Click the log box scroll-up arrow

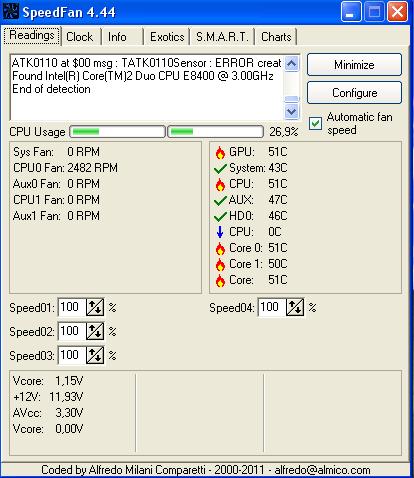coord(292,63)
